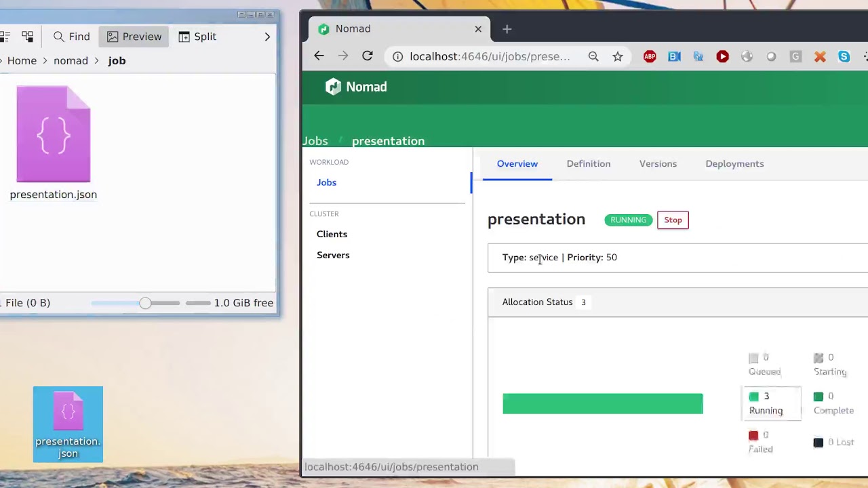This screenshot has width=868, height=488.
Task: Expand file manager toolbar overflow arrow
Action: click(267, 37)
